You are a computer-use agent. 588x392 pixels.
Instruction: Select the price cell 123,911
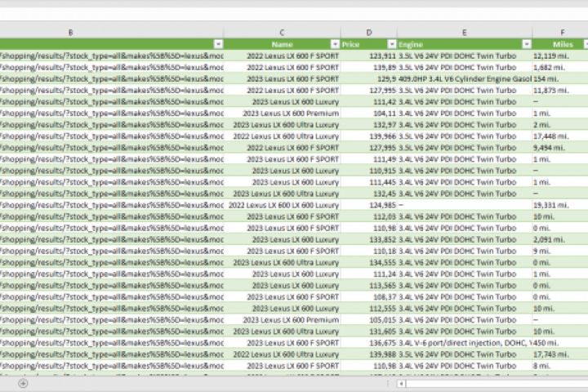pyautogui.click(x=368, y=56)
